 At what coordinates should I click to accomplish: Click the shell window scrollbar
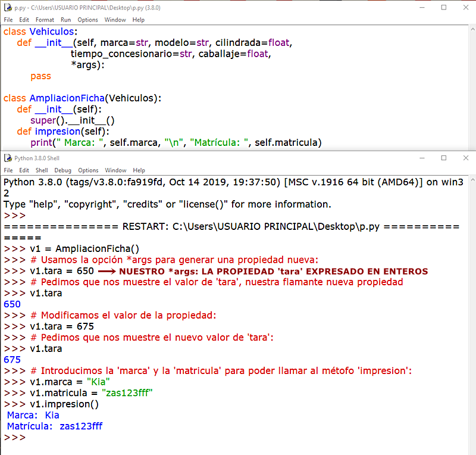click(x=471, y=298)
